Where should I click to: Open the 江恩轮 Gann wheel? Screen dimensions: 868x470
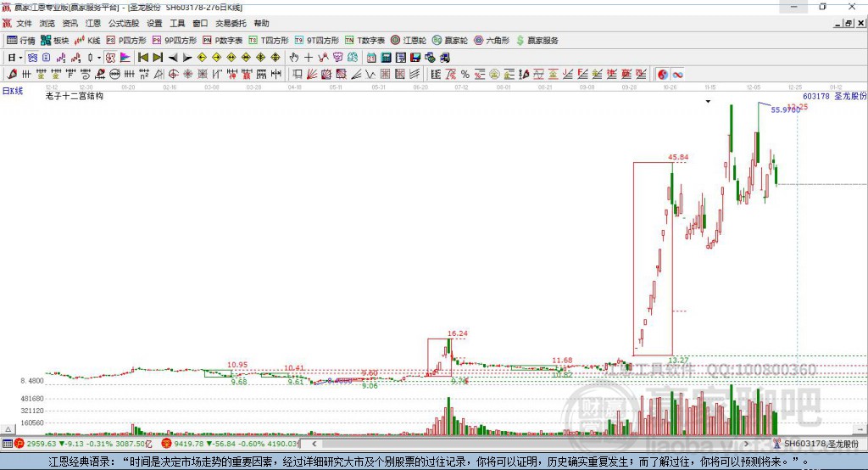coord(409,41)
